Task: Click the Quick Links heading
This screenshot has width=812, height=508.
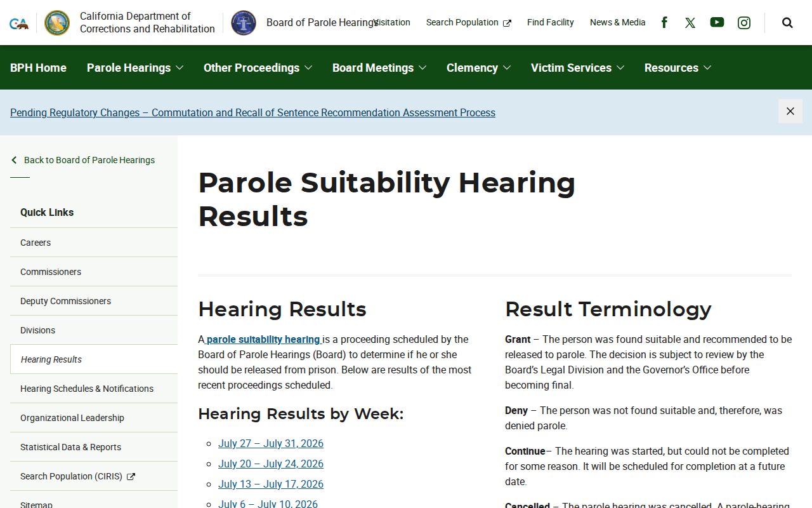Action: tap(47, 212)
